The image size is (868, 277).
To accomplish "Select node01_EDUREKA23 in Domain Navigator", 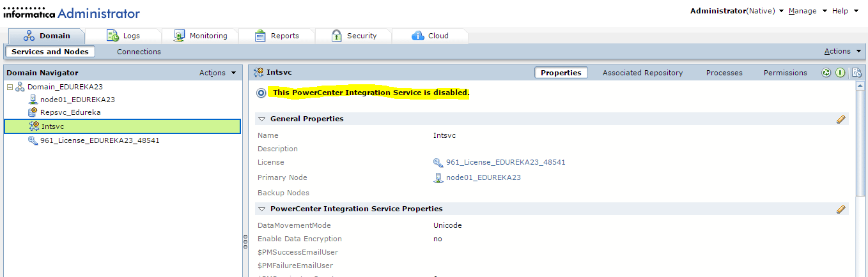I will pyautogui.click(x=77, y=100).
